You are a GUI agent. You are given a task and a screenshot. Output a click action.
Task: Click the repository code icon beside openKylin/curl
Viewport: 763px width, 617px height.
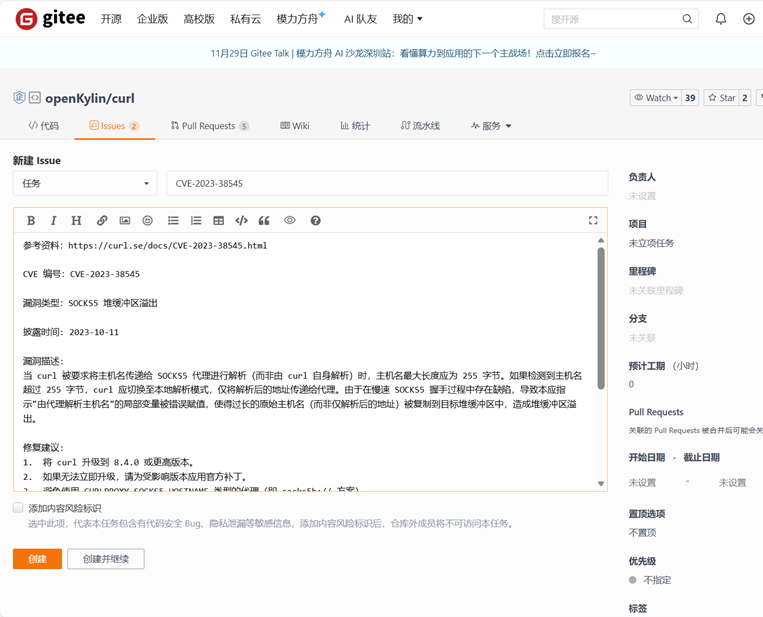pos(35,98)
